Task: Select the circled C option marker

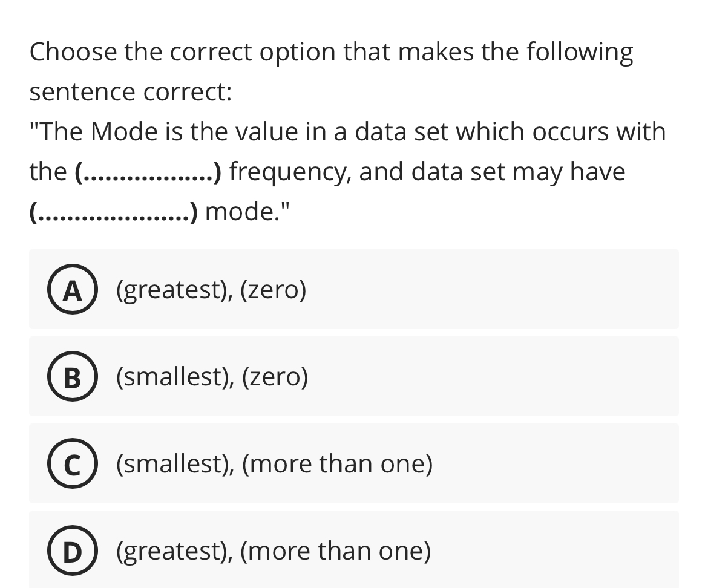Action: pos(72,463)
